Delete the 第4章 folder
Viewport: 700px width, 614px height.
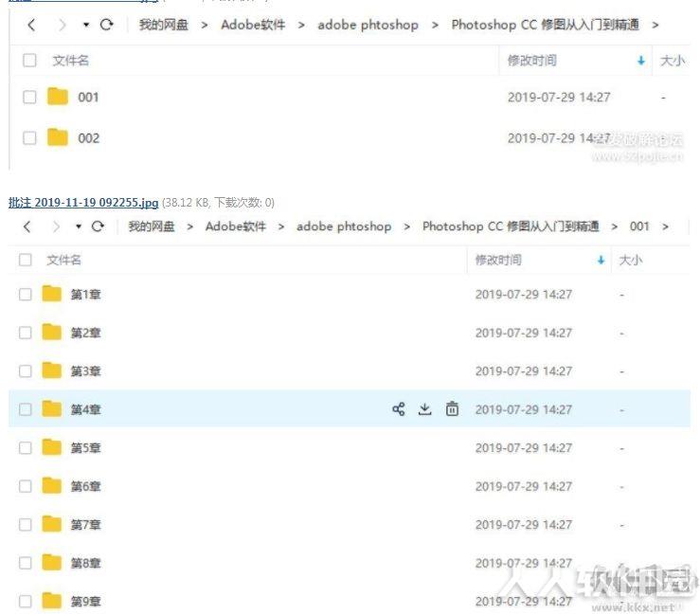coord(452,409)
